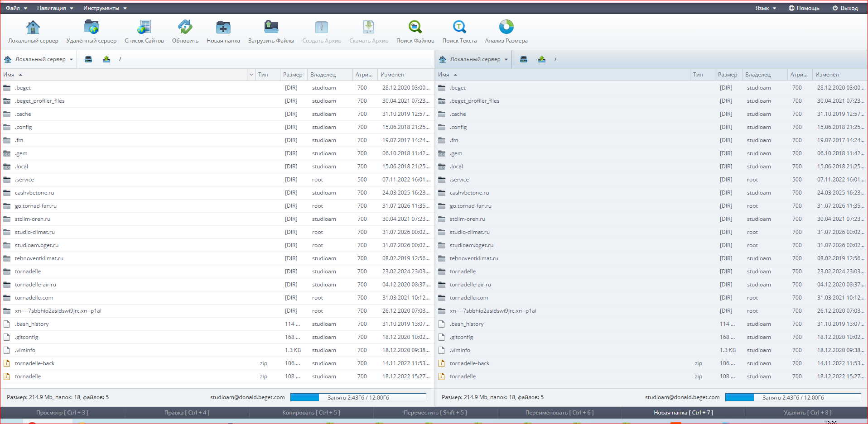868x424 pixels.
Task: Open the Инструменты menu
Action: [x=105, y=8]
